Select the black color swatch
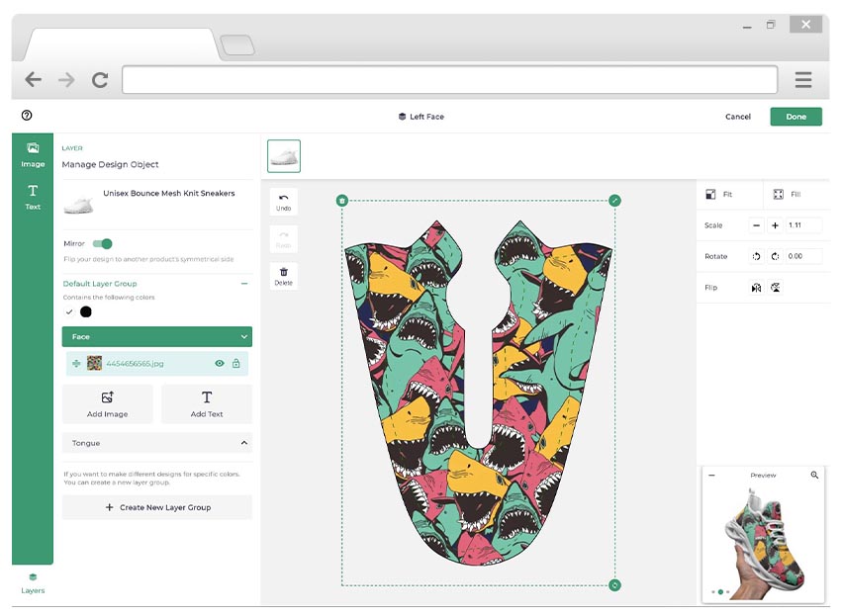This screenshot has height=616, width=841. [x=86, y=312]
